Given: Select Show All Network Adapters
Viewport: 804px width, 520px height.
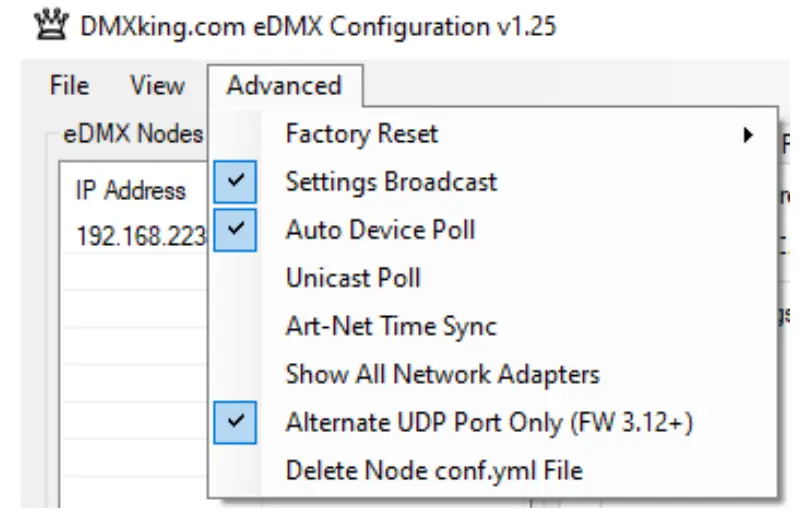Looking at the screenshot, I should tap(442, 374).
